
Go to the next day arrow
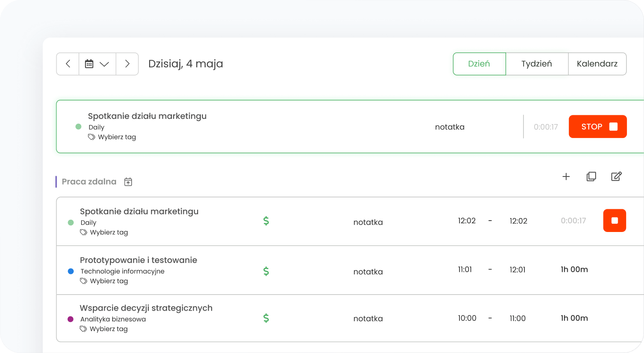[x=127, y=64]
